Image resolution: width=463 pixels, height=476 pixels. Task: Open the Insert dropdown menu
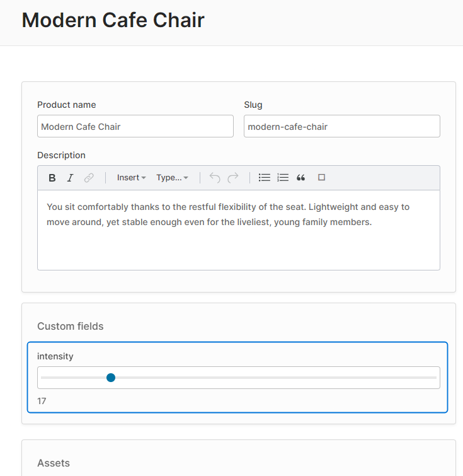click(131, 178)
